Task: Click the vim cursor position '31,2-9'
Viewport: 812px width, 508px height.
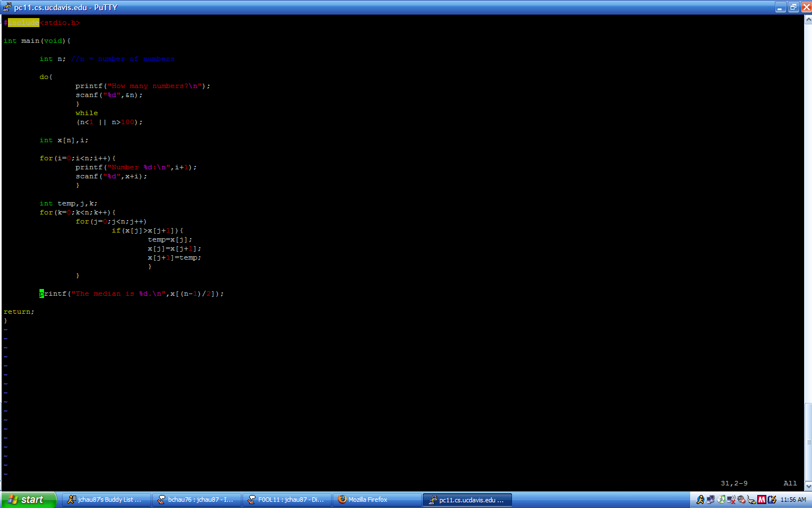Action: 734,483
